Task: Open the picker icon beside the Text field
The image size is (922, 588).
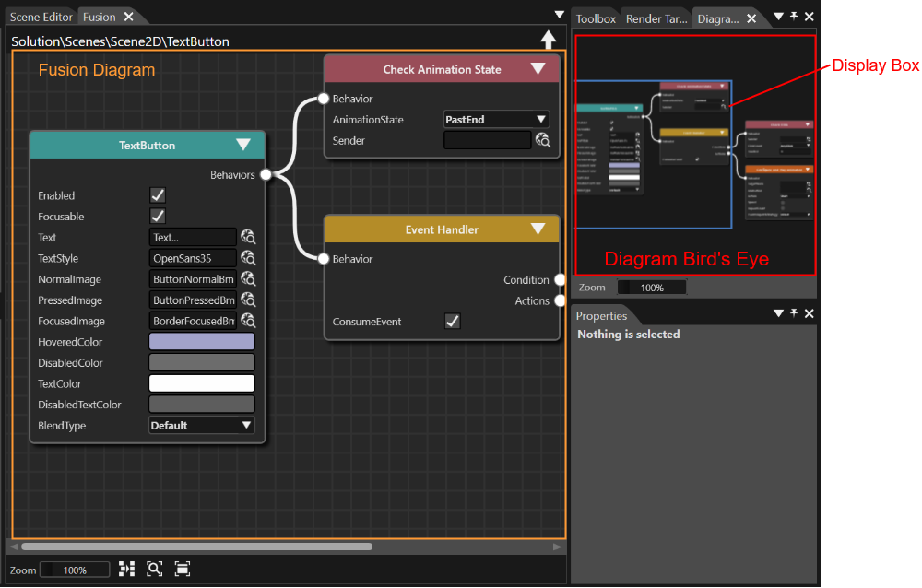Action: 248,237
